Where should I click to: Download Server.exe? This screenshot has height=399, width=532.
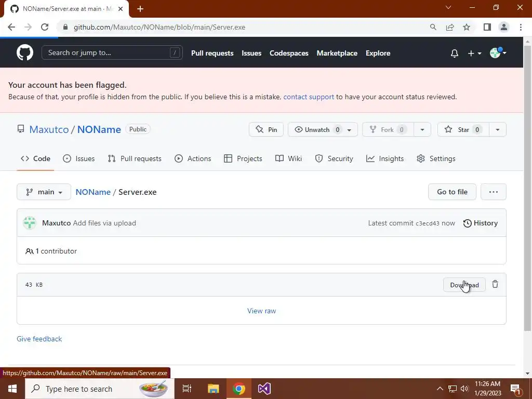pos(464,285)
